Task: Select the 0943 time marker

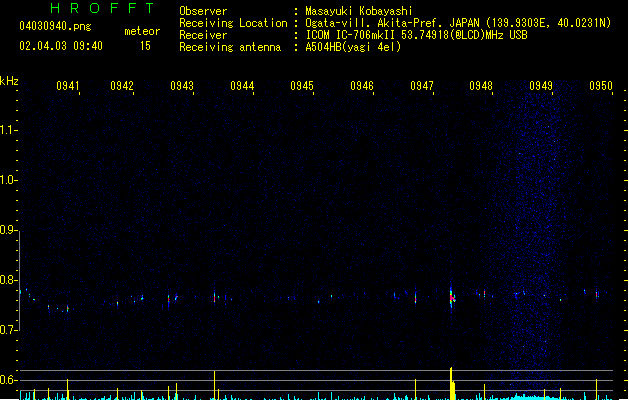Action: [x=182, y=85]
